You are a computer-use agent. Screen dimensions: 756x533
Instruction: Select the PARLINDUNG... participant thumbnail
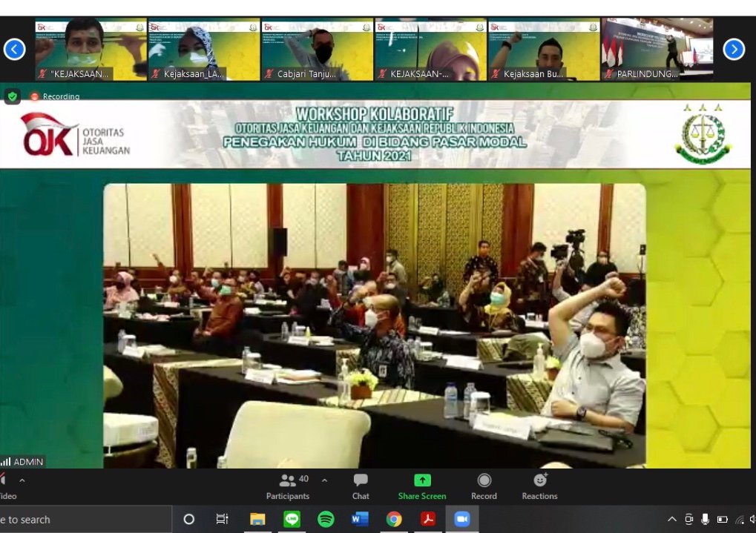656,49
